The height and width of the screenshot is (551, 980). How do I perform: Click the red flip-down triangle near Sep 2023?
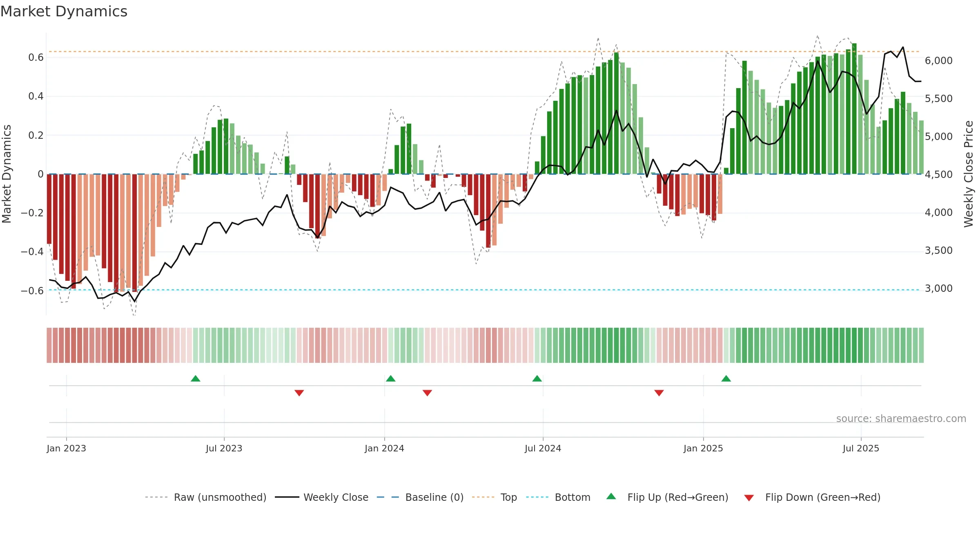click(299, 393)
